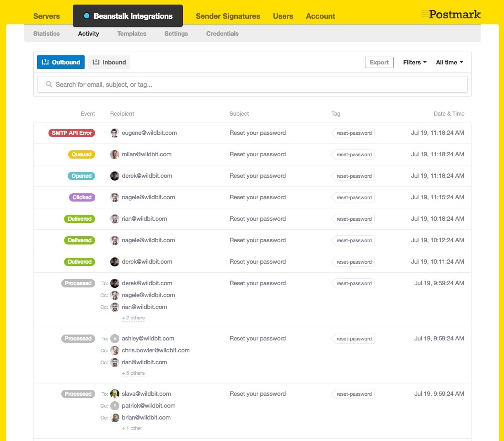This screenshot has height=441, width=504.
Task: Open the All time date range dropdown
Action: pyautogui.click(x=449, y=62)
